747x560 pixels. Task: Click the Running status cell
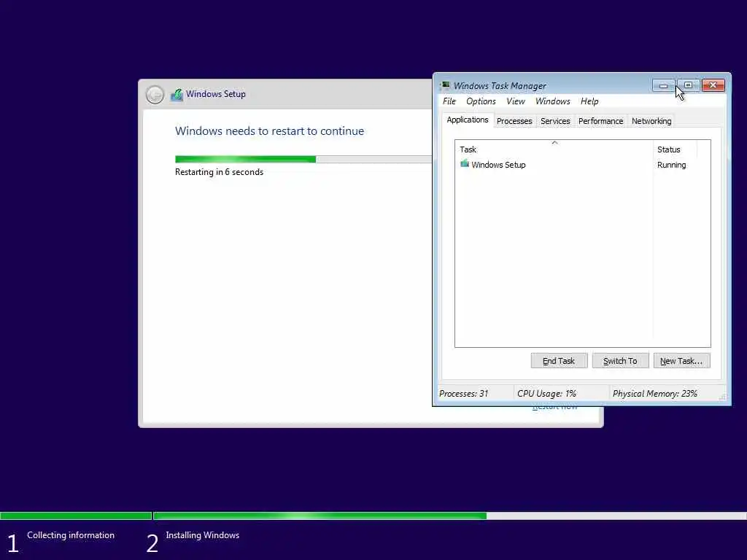671,165
